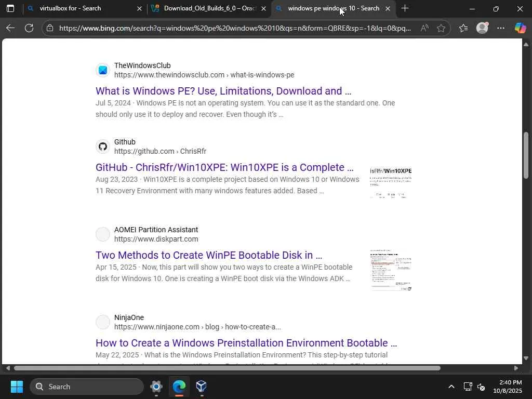Click Github site name text
This screenshot has height=399, width=532.
(x=125, y=142)
